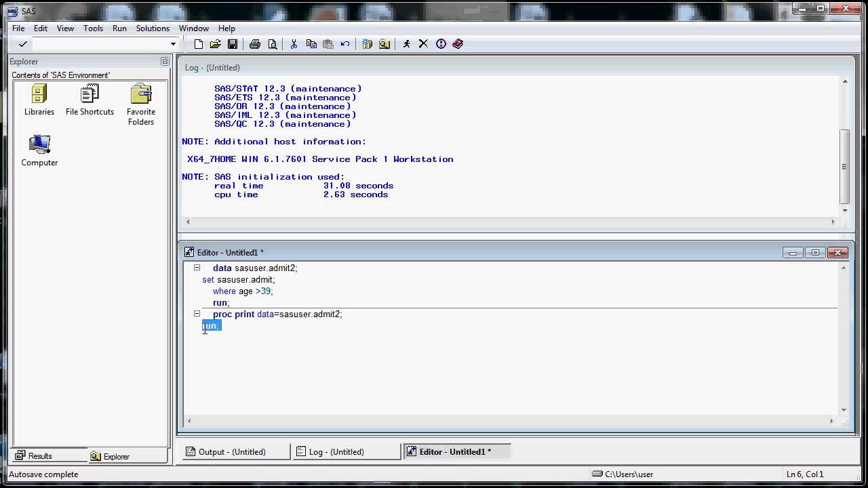The width and height of the screenshot is (868, 488).
Task: Cut selection with the scissors icon
Action: [294, 44]
